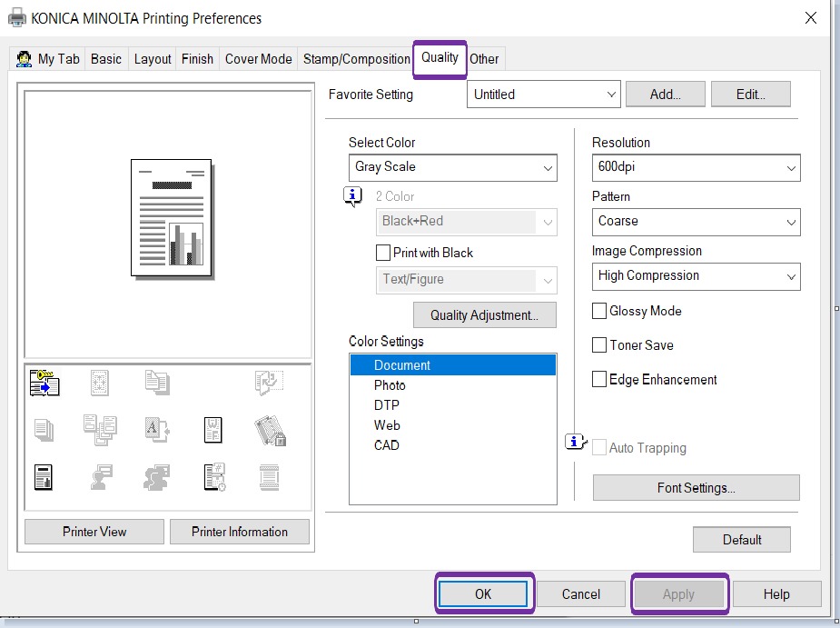Expand the Image Compression dropdown
Screen dimensions: 840x628
(x=789, y=276)
